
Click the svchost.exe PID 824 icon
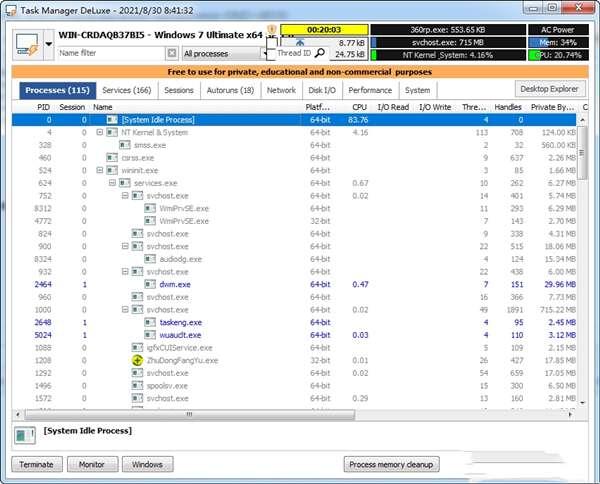[137, 233]
